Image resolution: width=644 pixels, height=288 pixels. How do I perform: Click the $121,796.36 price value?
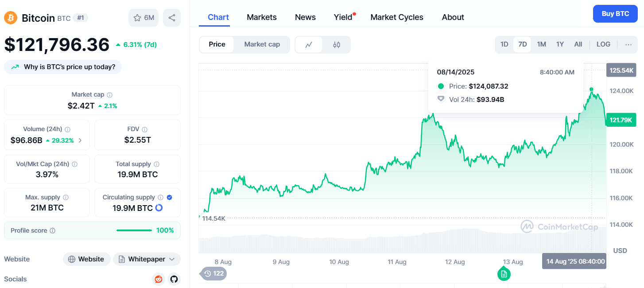point(57,45)
